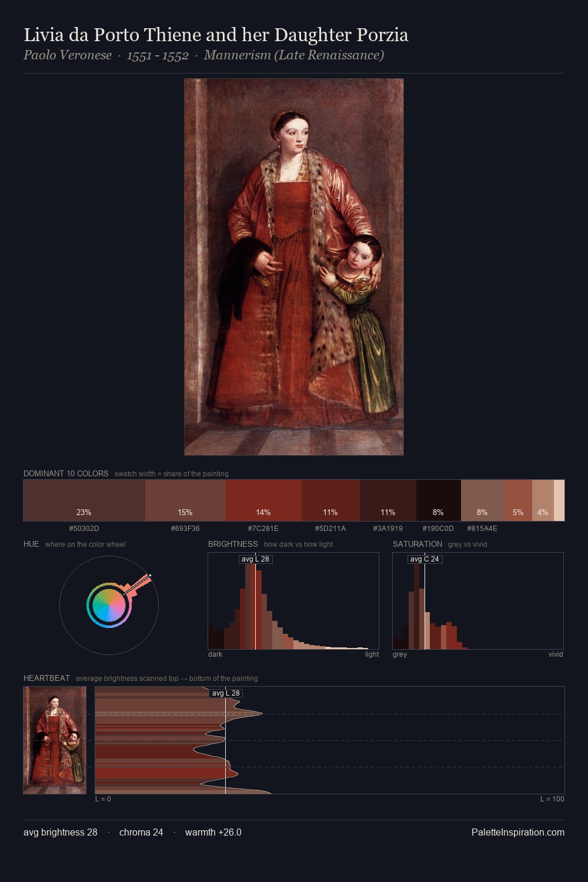The height and width of the screenshot is (882, 588).
Task: Click the BRIGHTNESS section heading
Action: click(x=233, y=544)
